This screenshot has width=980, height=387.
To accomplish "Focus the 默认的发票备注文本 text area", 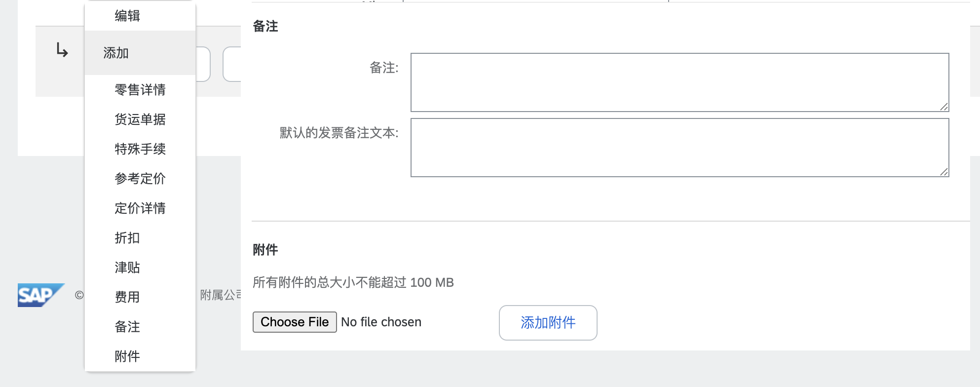I will point(679,148).
